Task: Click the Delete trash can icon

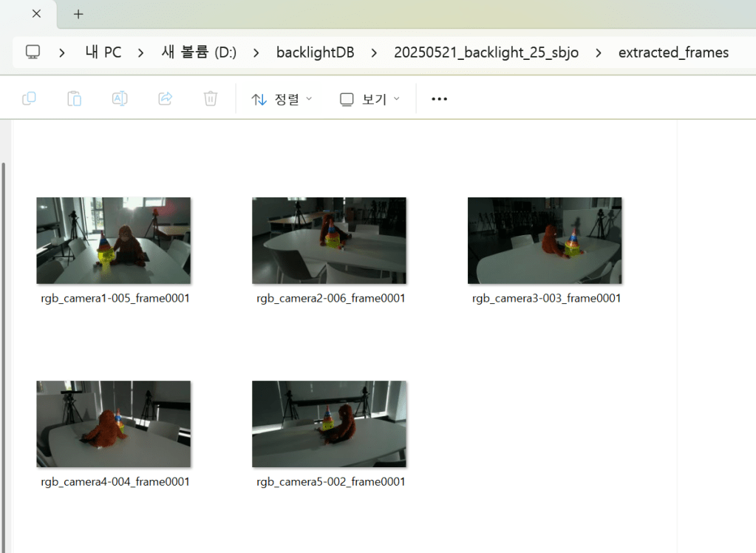Action: pyautogui.click(x=211, y=98)
